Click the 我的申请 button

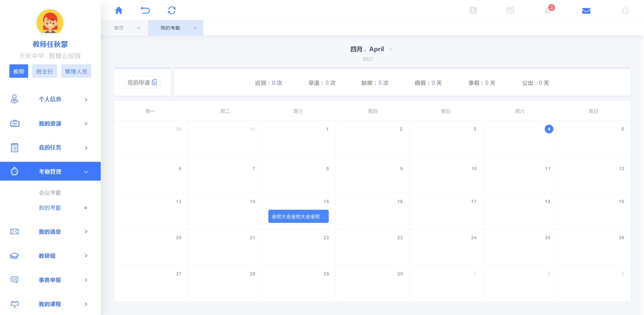[x=142, y=82]
